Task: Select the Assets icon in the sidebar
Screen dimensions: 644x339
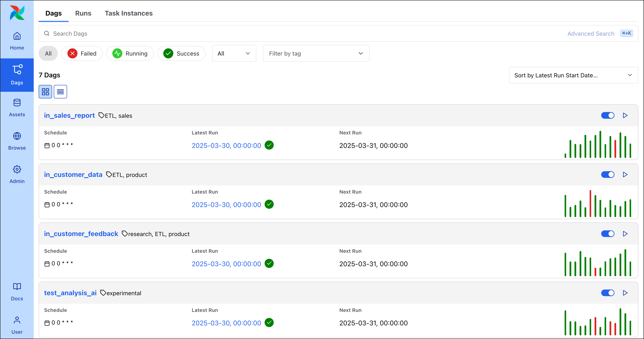Action: point(17,108)
